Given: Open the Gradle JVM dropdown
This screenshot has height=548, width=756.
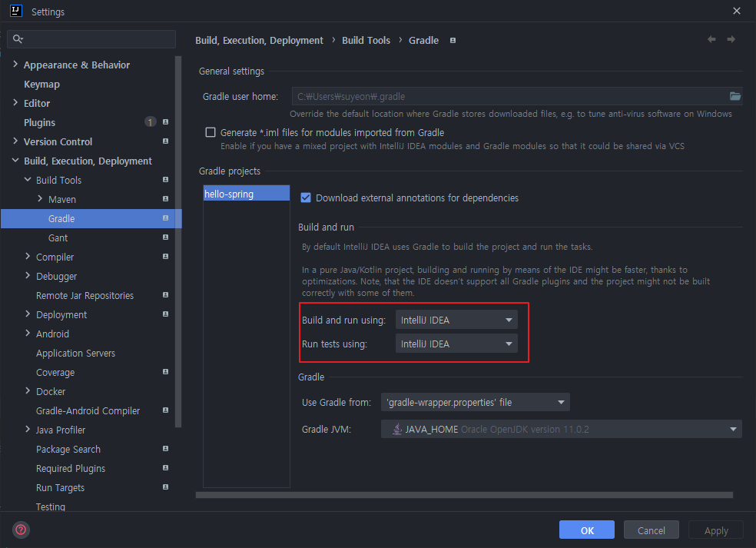Looking at the screenshot, I should 561,429.
